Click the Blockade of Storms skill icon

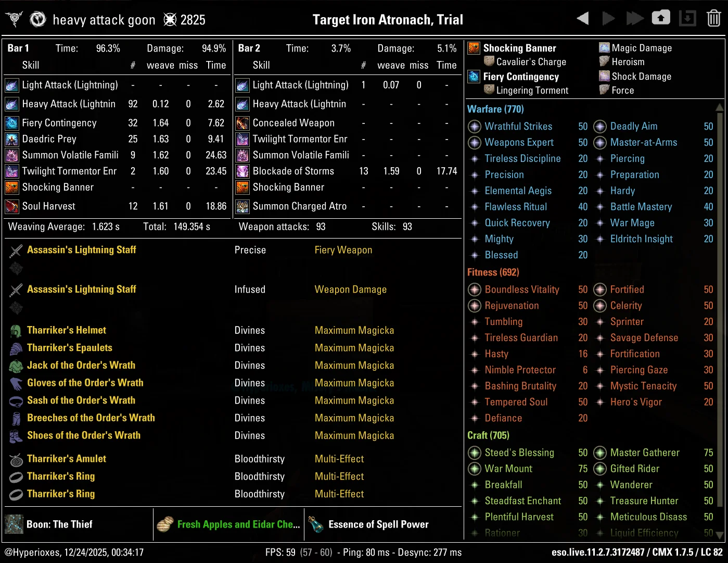[242, 171]
